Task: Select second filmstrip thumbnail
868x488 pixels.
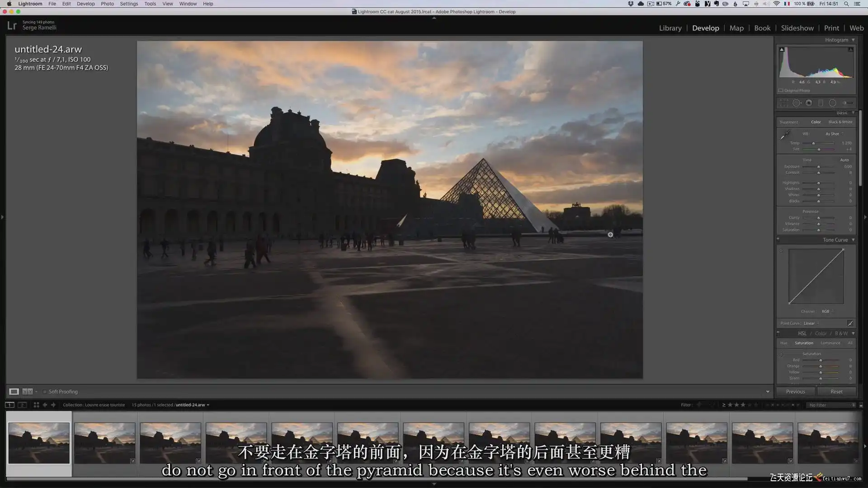Action: click(104, 443)
